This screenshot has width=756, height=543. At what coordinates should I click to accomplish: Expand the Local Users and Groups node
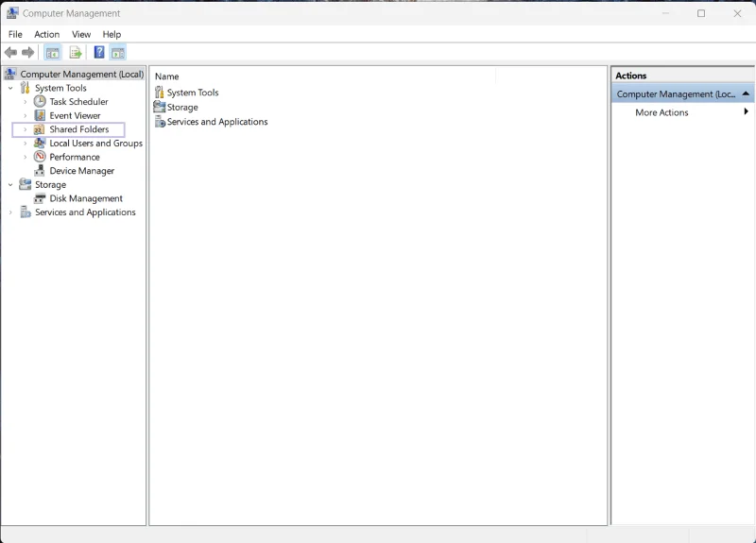[26, 144]
